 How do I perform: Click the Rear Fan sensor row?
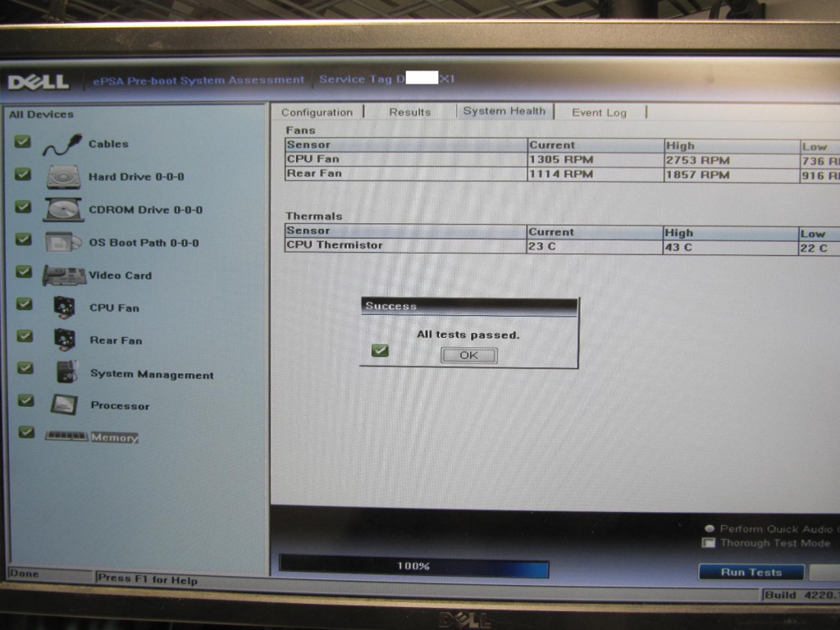point(563,174)
